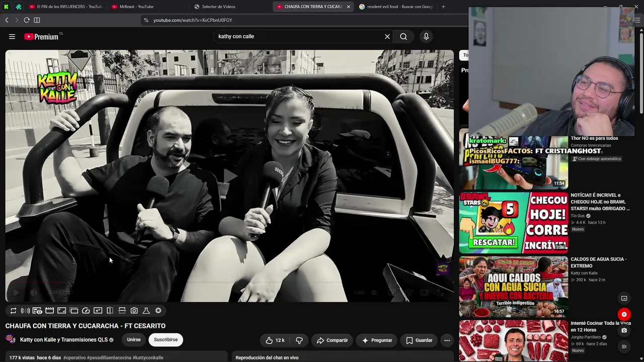
Task: Click the Suscribirse button
Action: point(166,340)
